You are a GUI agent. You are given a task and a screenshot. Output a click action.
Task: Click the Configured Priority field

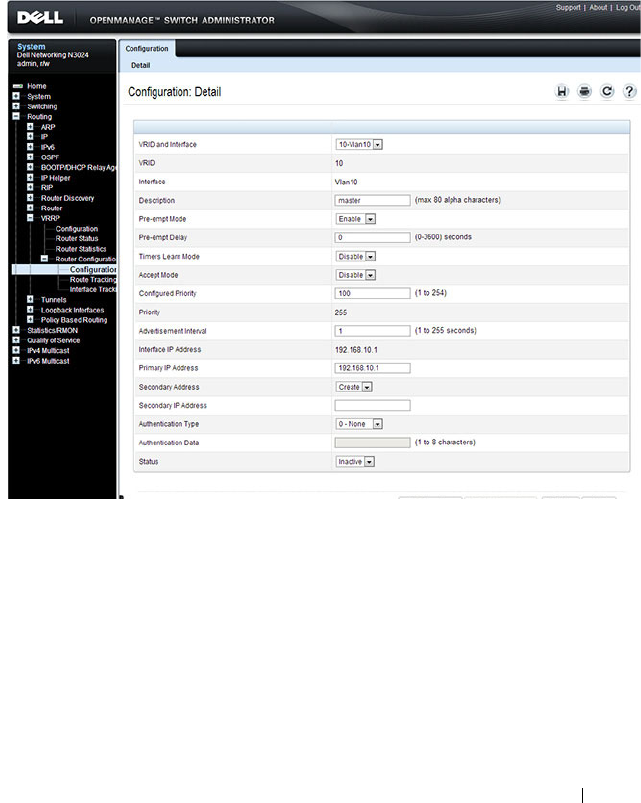tap(372, 293)
